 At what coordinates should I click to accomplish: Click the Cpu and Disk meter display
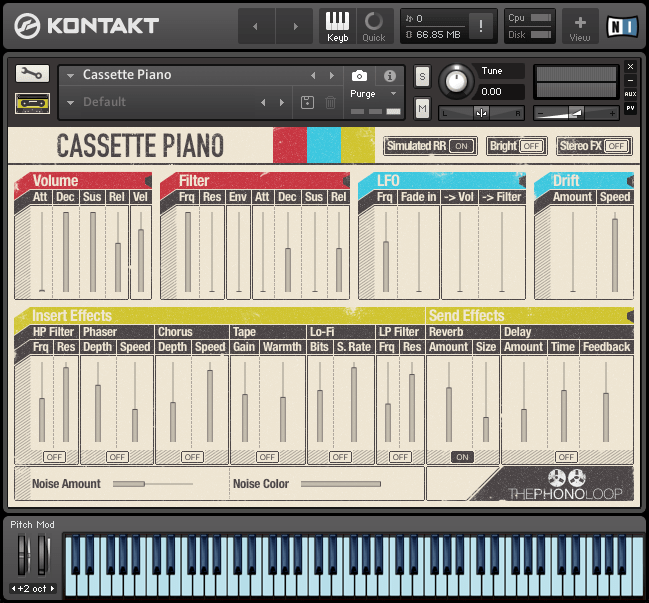(529, 26)
